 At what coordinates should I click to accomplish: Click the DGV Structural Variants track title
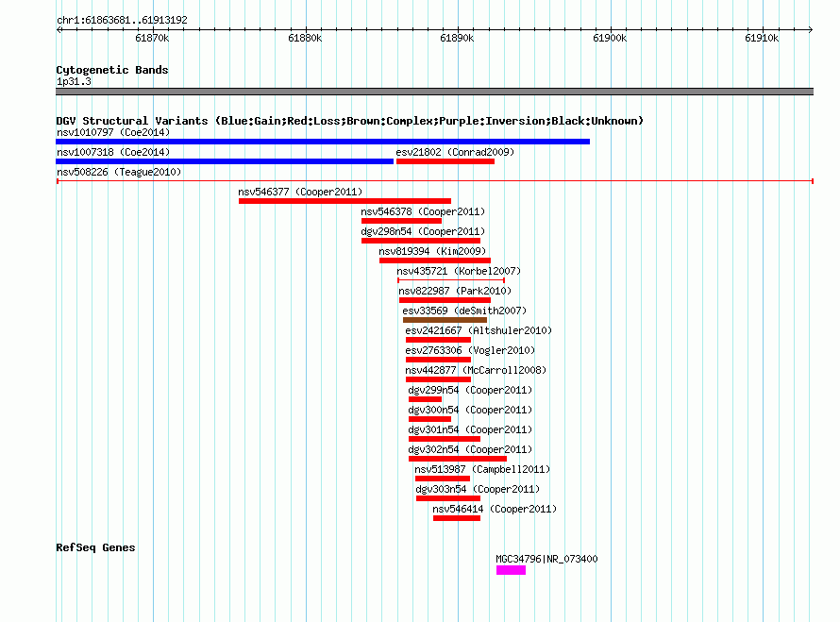[x=349, y=121]
